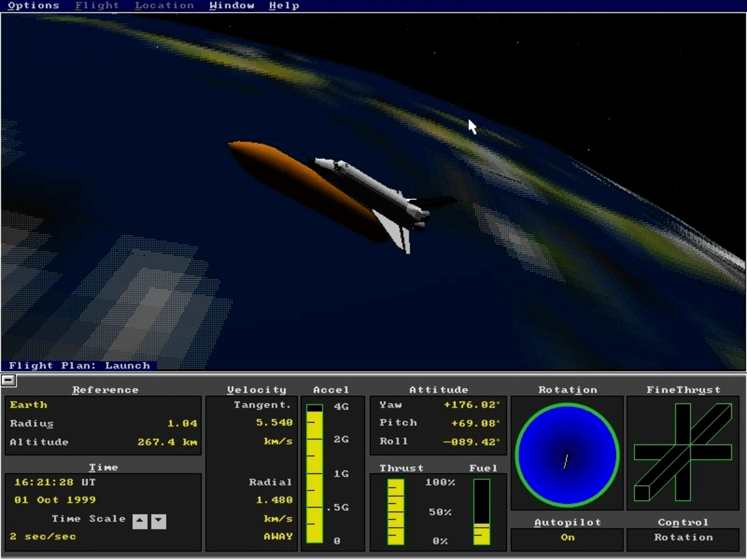The image size is (747, 560).
Task: Click the Autopilot heading label
Action: pyautogui.click(x=568, y=522)
